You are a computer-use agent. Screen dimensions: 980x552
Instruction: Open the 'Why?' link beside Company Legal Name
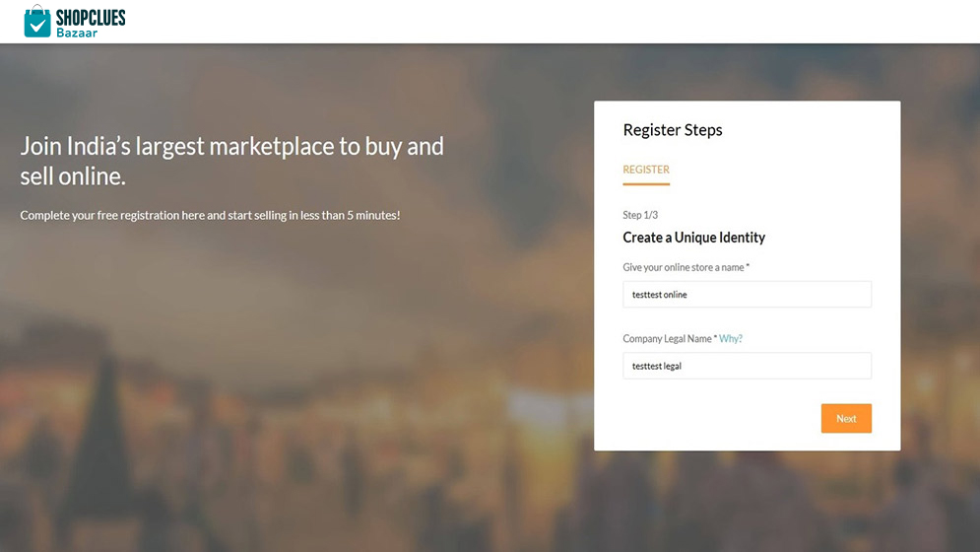pyautogui.click(x=731, y=339)
